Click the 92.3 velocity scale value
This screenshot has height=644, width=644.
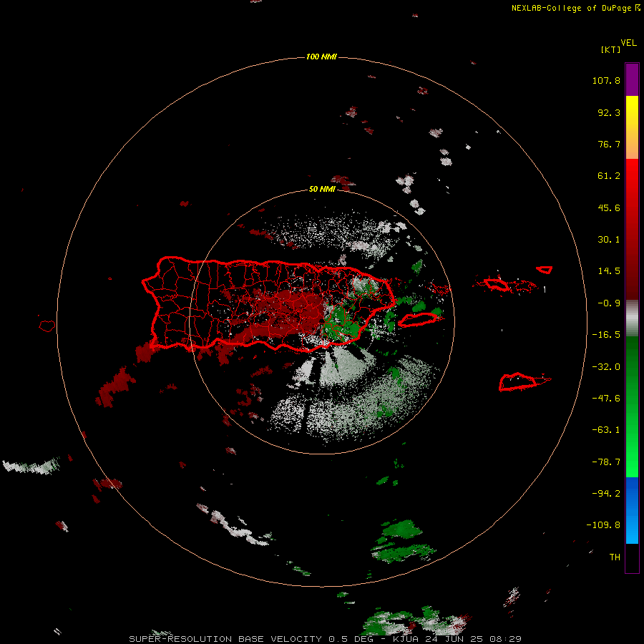[609, 112]
